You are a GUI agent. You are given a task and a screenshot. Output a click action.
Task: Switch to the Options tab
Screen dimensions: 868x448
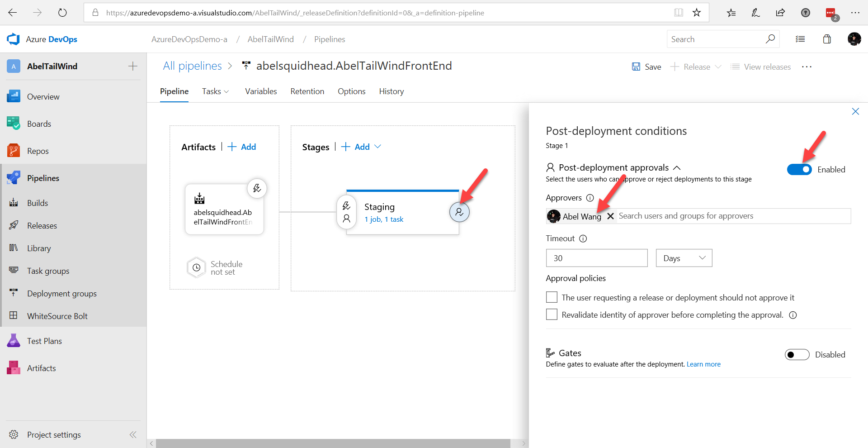352,91
